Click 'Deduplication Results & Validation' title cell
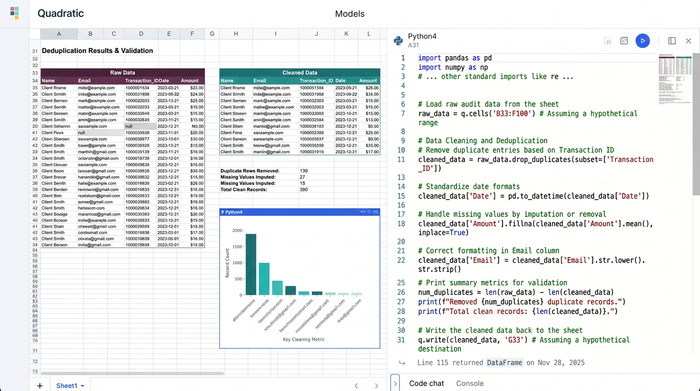The height and width of the screenshot is (391, 700). [x=97, y=50]
